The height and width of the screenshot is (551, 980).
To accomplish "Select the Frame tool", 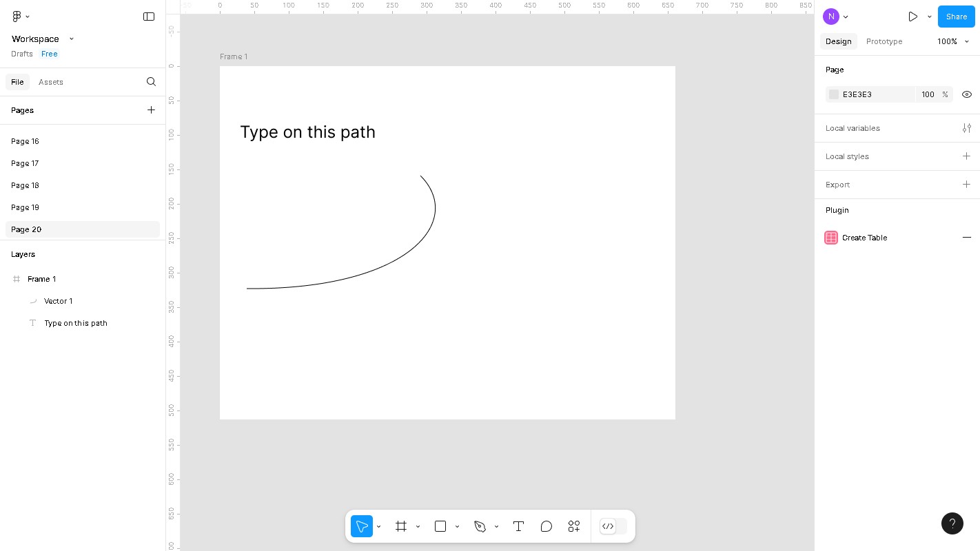I will pos(401,526).
